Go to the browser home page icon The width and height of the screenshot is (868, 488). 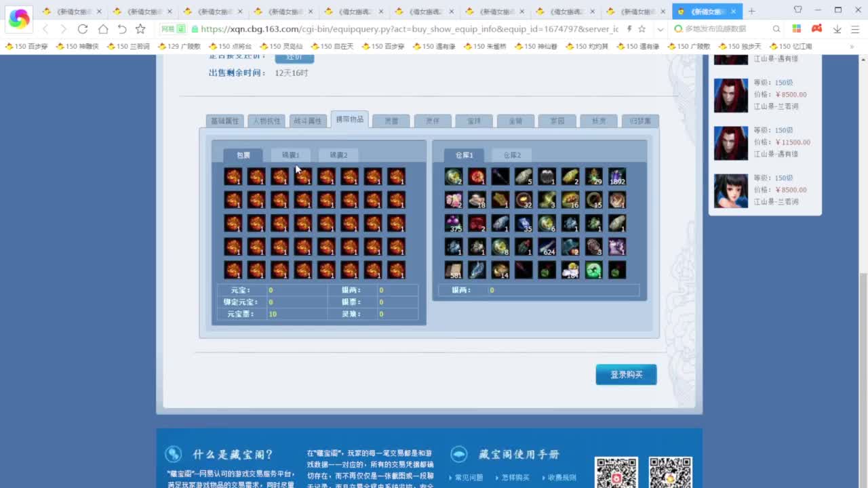click(x=102, y=29)
